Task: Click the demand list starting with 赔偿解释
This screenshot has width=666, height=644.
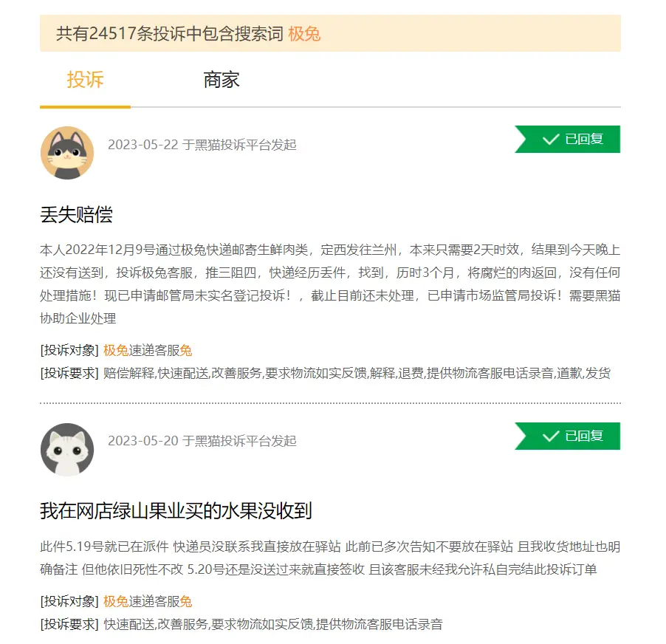Action: point(357,374)
